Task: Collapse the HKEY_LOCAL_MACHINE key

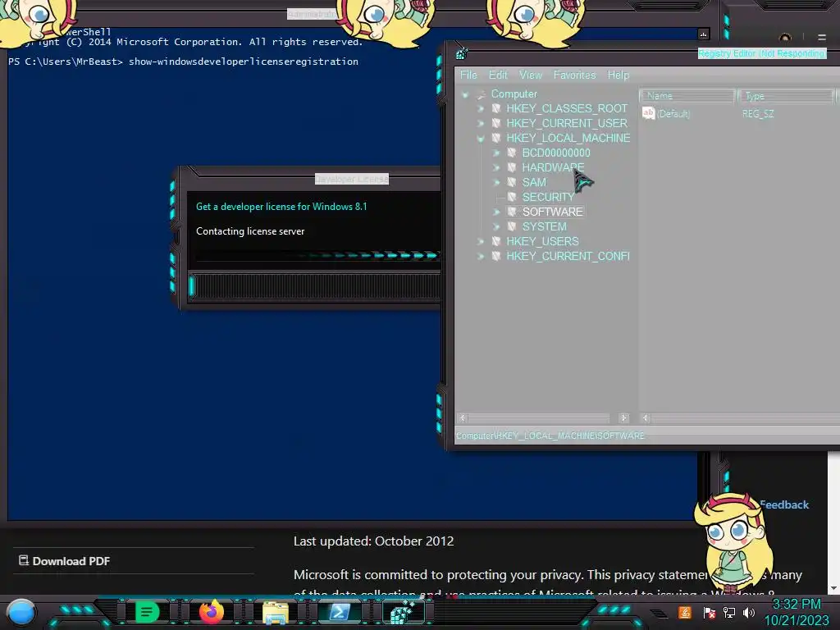Action: pyautogui.click(x=481, y=138)
